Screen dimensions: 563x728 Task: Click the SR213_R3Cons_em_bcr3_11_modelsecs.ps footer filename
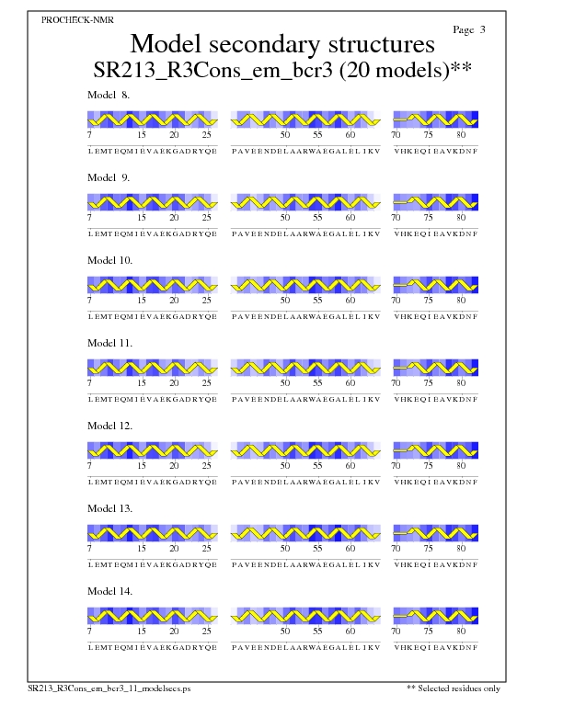click(x=111, y=688)
